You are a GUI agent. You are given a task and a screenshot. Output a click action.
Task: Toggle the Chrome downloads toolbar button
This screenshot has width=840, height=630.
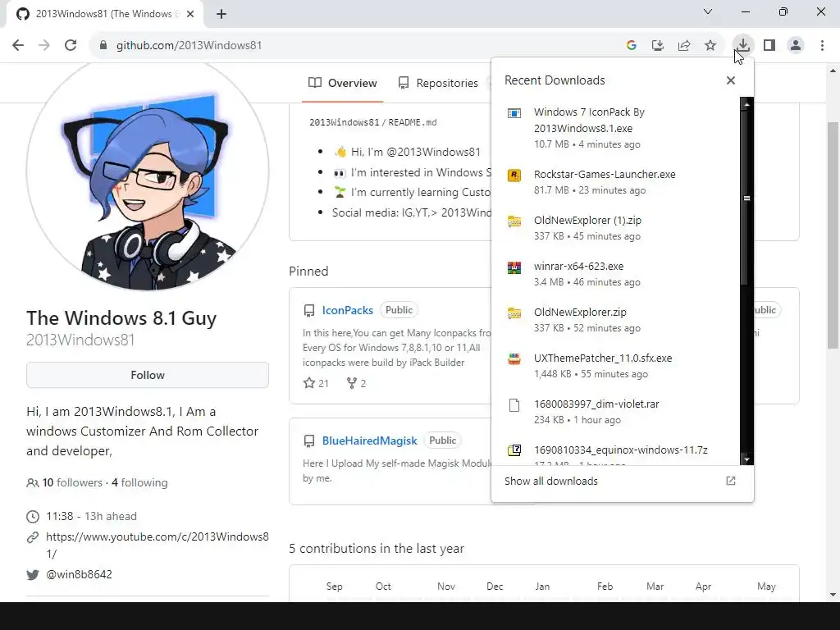coord(743,45)
